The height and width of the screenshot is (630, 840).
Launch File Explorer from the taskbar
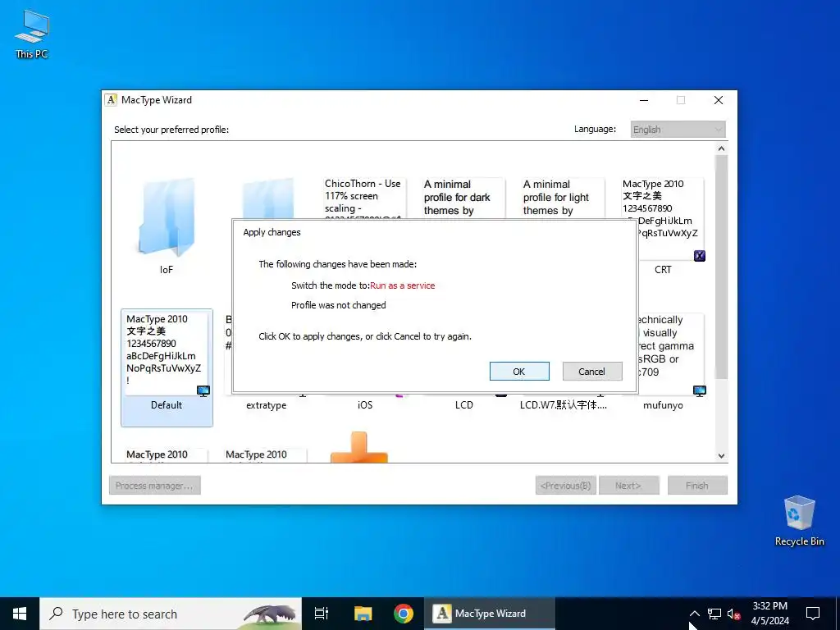click(x=363, y=614)
